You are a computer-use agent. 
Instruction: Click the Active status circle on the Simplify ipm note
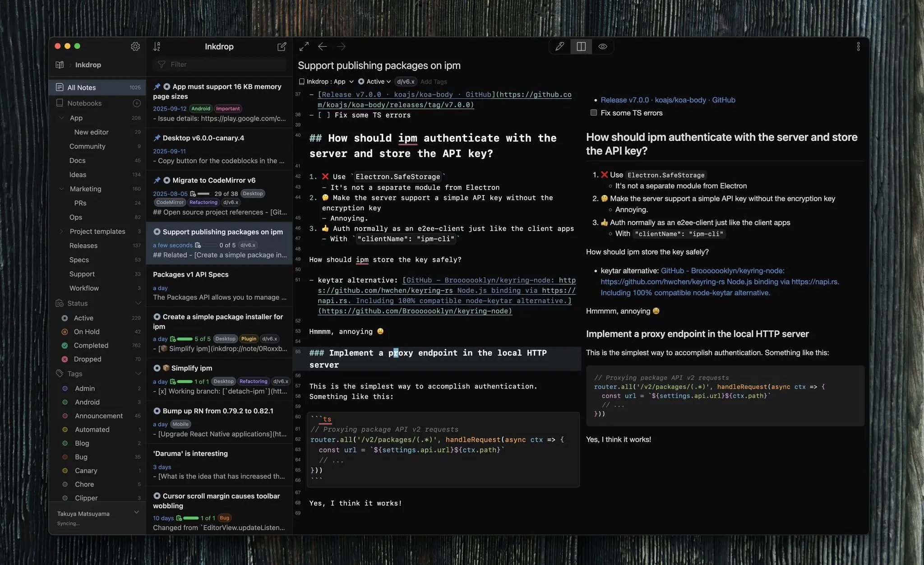pyautogui.click(x=157, y=368)
